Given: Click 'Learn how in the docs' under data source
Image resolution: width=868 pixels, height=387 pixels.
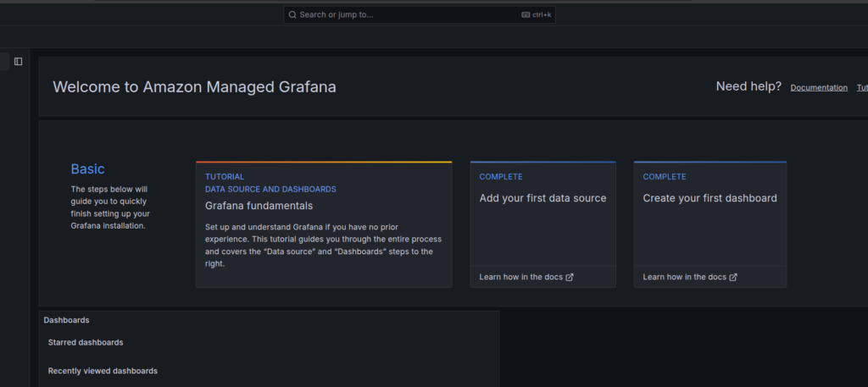Looking at the screenshot, I should (x=521, y=277).
